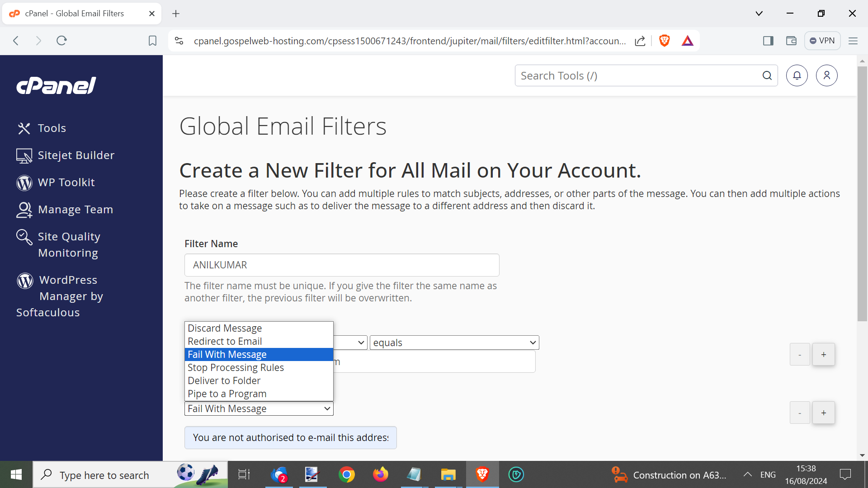868x488 pixels.
Task: Click the share page icon in address bar
Action: pos(640,41)
